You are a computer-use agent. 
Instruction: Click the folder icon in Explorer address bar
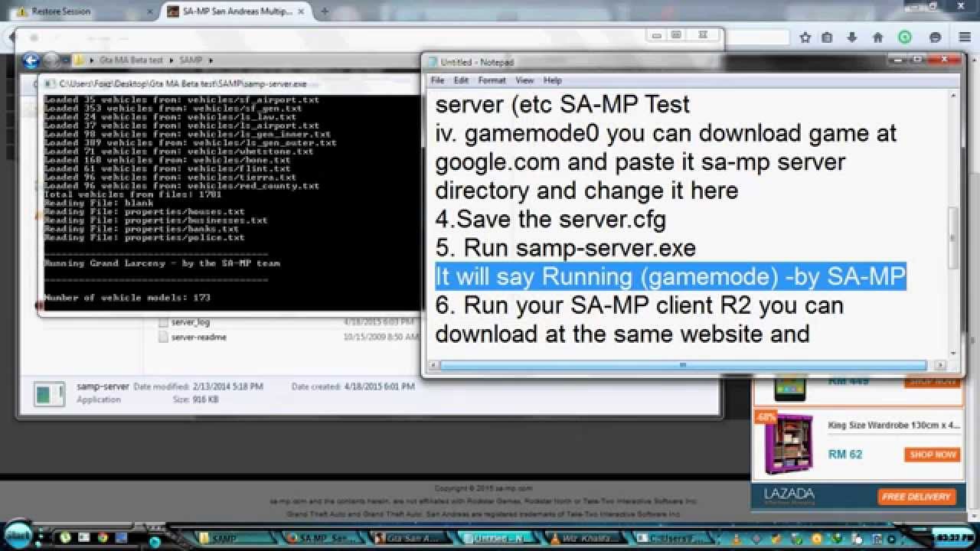[79, 60]
